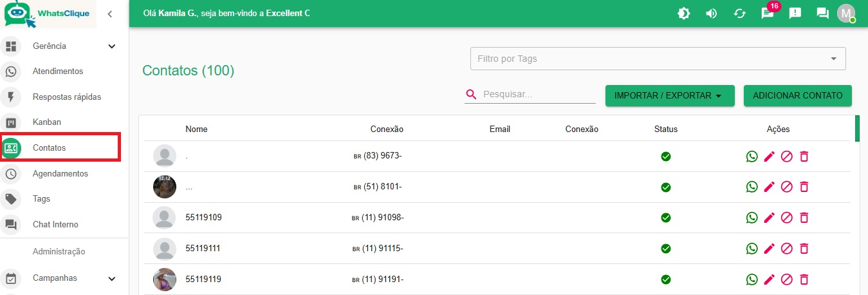Open the messages icon with 16 badge
The image size is (868, 295).
point(767,14)
